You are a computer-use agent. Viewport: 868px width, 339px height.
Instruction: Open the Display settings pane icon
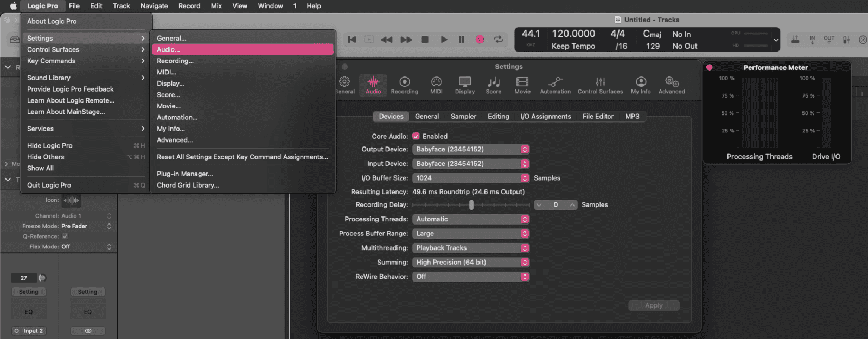point(465,85)
